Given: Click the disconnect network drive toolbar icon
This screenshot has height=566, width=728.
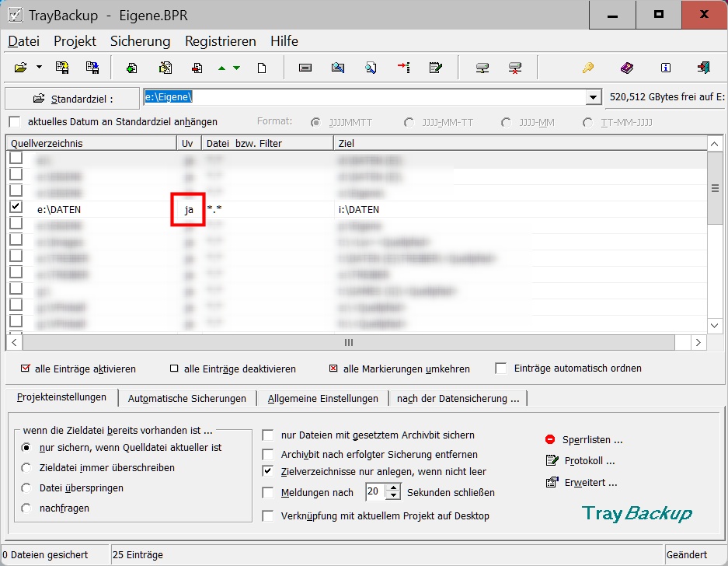Looking at the screenshot, I should point(514,68).
